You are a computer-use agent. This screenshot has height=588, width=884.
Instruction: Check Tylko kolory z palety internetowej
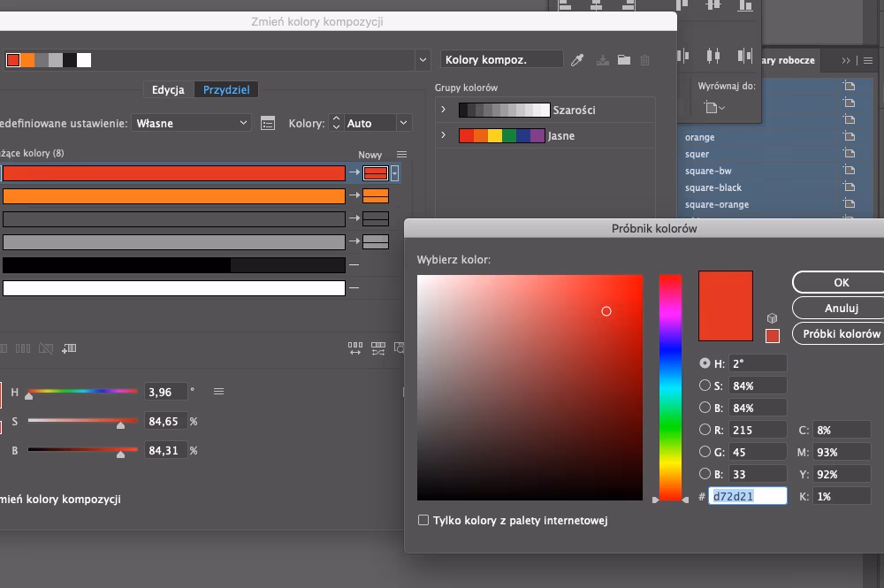tap(423, 520)
